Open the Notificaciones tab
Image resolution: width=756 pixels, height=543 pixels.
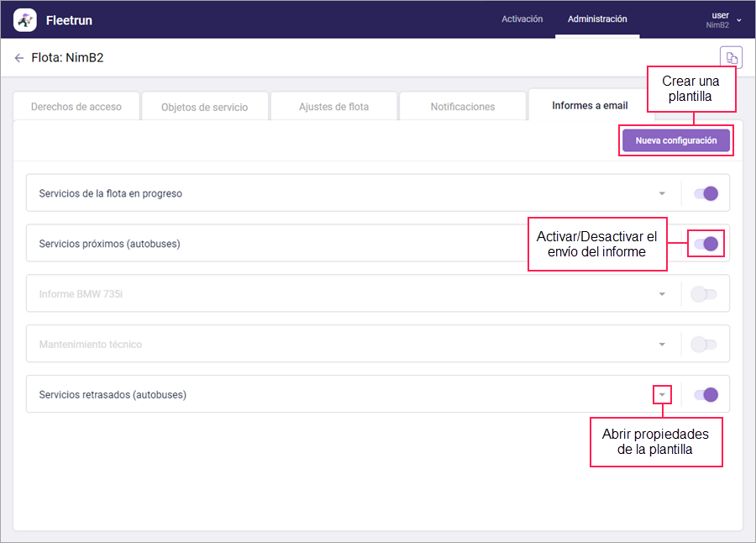pyautogui.click(x=462, y=107)
